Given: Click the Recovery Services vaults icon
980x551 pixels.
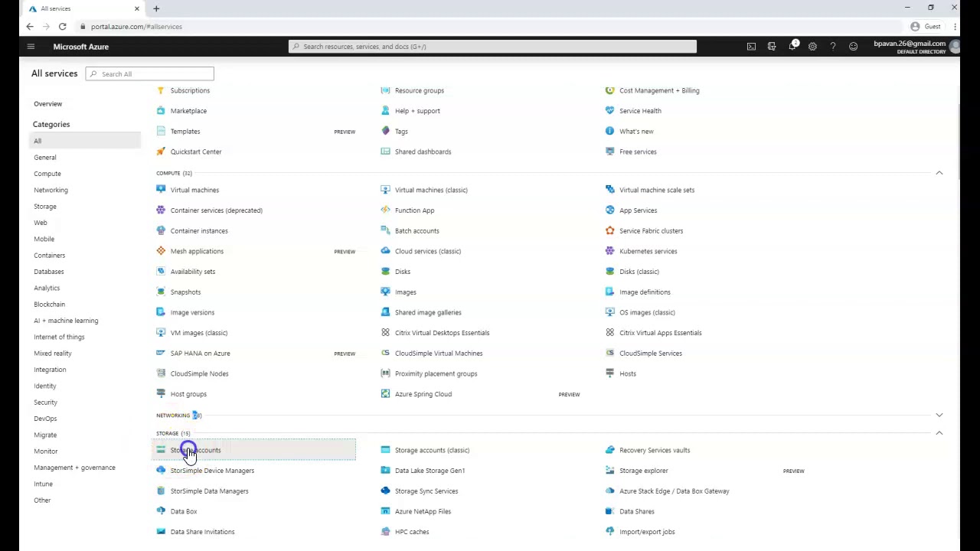Looking at the screenshot, I should click(609, 450).
